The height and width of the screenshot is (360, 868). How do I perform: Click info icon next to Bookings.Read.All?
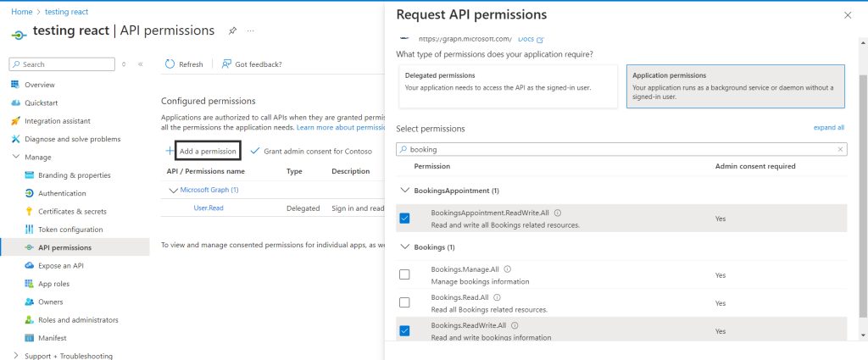tap(497, 297)
